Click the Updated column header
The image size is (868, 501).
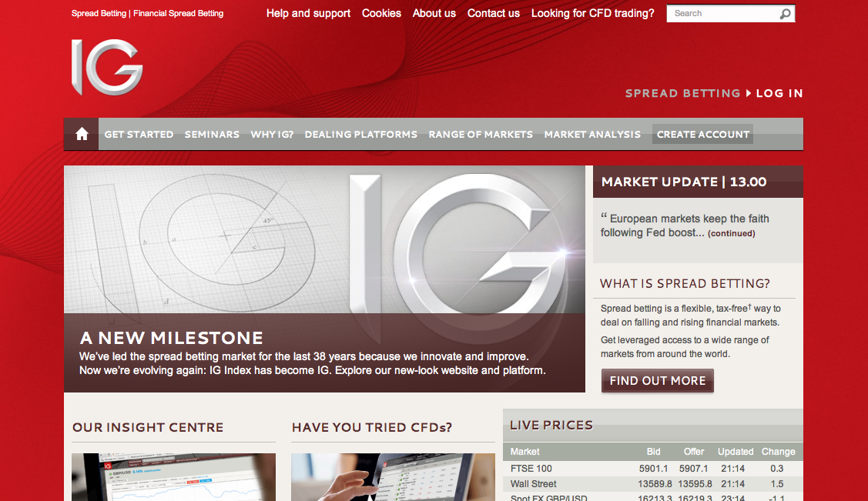735,452
